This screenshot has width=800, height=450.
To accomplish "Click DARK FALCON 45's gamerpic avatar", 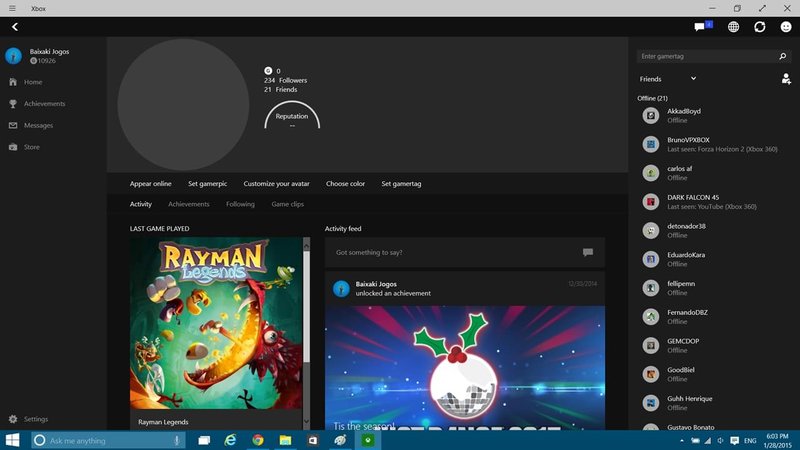I will click(x=651, y=202).
